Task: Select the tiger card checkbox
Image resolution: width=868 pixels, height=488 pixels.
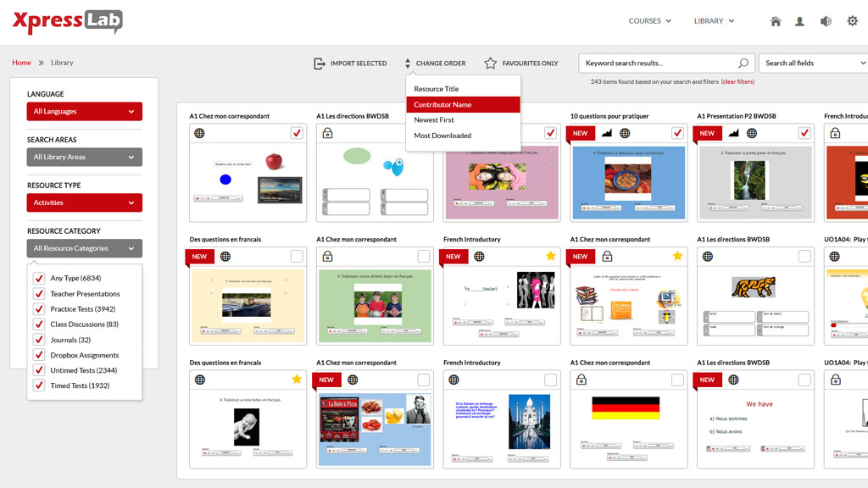Action: click(804, 256)
